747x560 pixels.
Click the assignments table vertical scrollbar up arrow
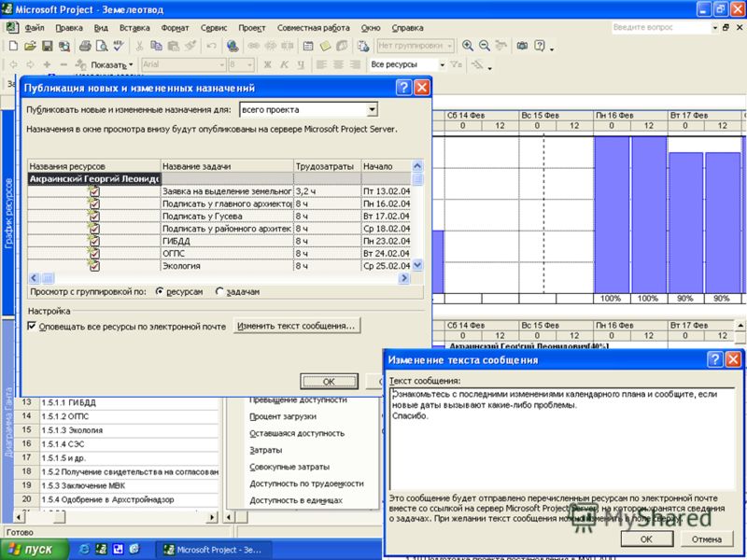point(417,166)
